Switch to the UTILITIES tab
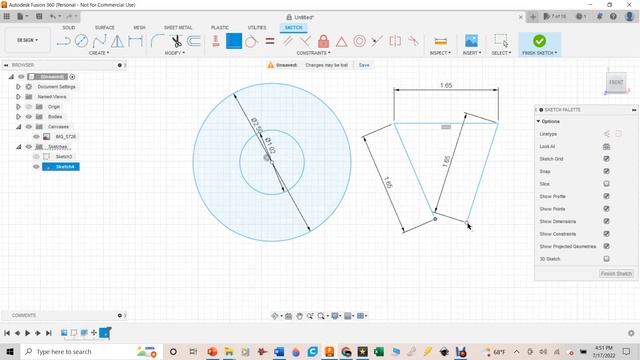This screenshot has height=360, width=640. (257, 27)
